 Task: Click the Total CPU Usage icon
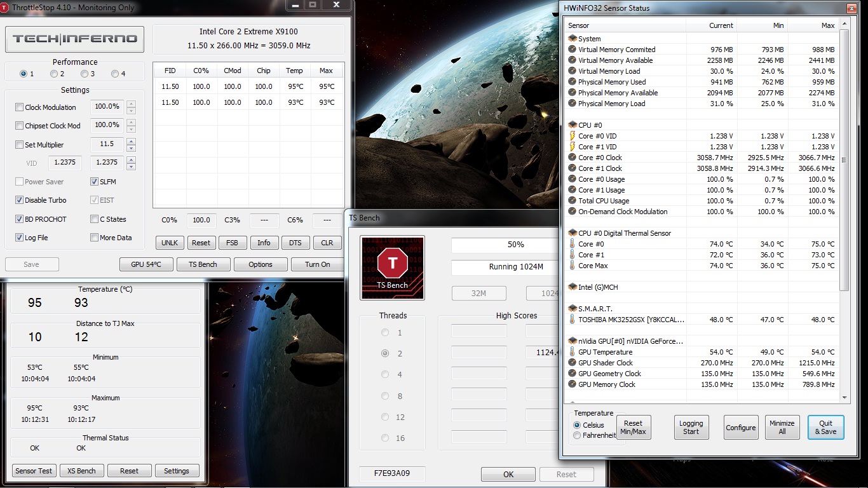point(573,201)
